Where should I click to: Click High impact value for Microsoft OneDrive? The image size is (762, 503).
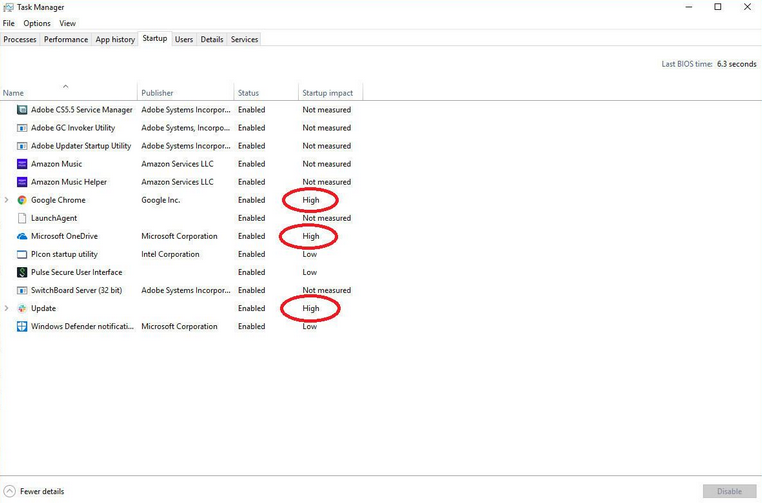point(311,236)
